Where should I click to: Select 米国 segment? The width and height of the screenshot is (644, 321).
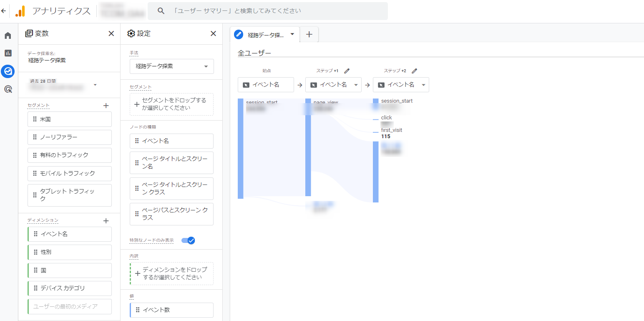pos(70,119)
